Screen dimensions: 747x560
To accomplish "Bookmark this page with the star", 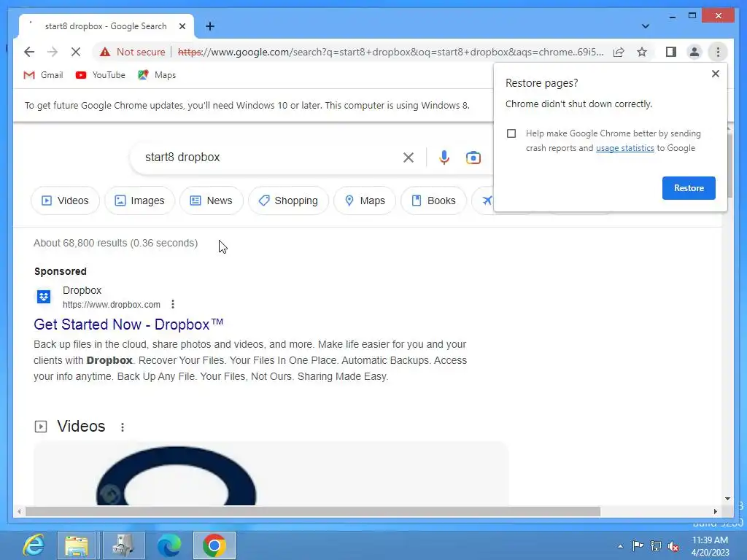I will pyautogui.click(x=642, y=52).
